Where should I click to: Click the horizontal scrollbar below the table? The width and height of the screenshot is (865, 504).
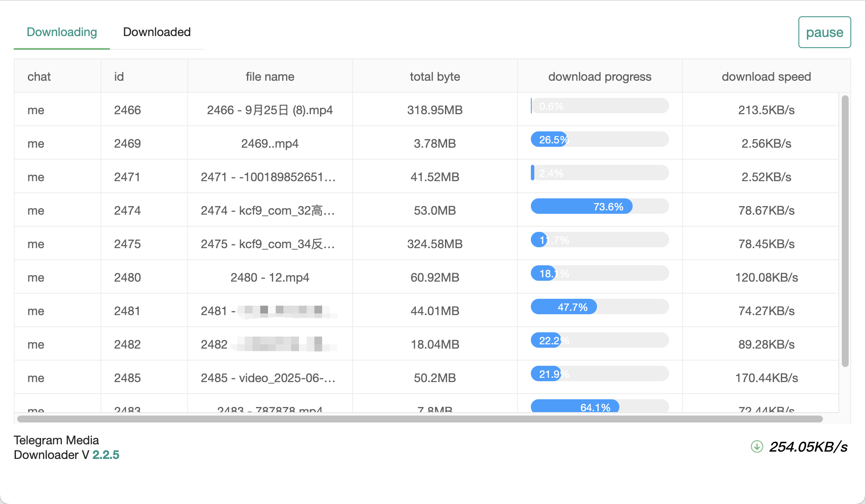pyautogui.click(x=420, y=419)
